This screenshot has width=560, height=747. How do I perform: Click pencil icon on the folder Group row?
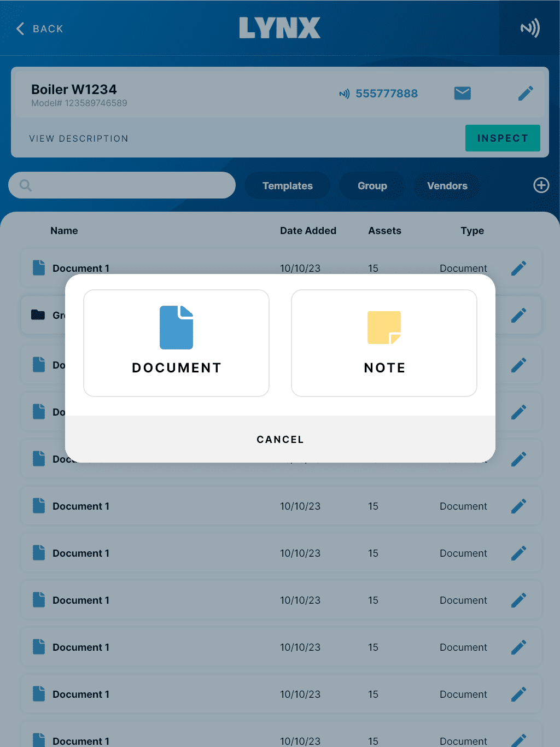coord(518,315)
